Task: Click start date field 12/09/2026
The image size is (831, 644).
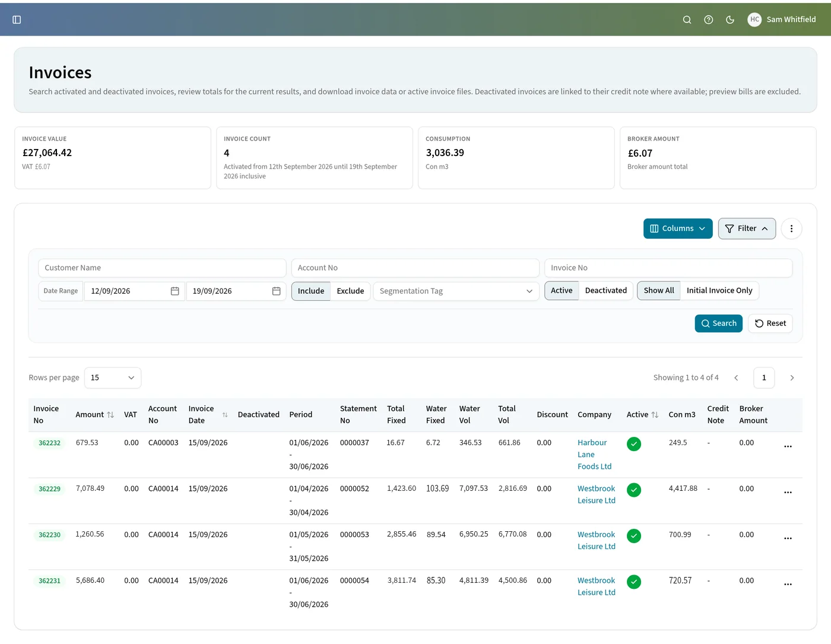Action: coord(135,291)
